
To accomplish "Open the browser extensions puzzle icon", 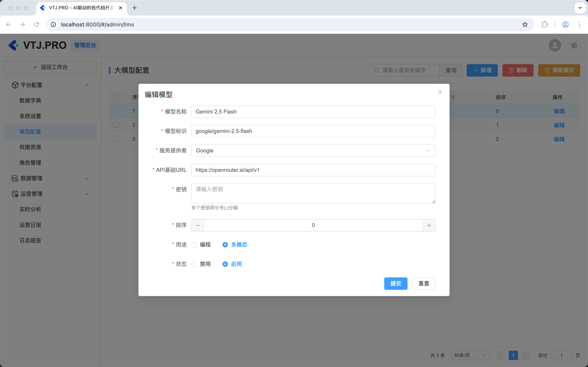I will click(x=545, y=24).
